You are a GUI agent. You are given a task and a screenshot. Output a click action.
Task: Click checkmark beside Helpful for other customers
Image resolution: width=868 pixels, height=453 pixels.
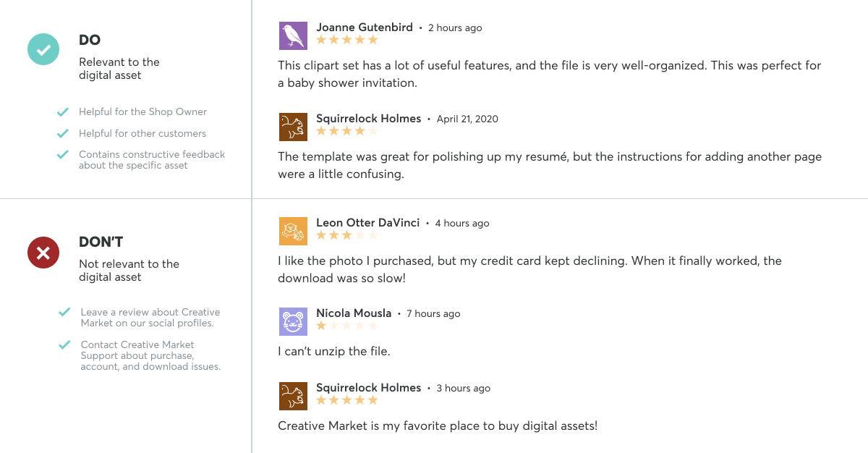(x=63, y=134)
